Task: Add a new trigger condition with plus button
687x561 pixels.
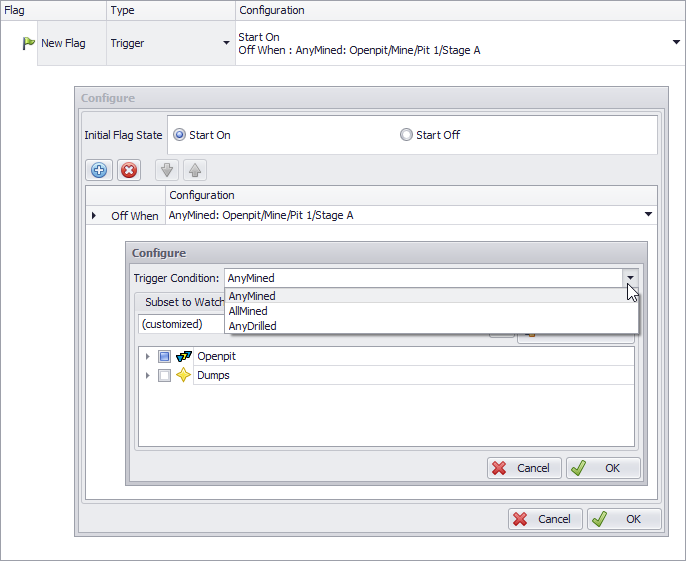Action: [x=99, y=170]
